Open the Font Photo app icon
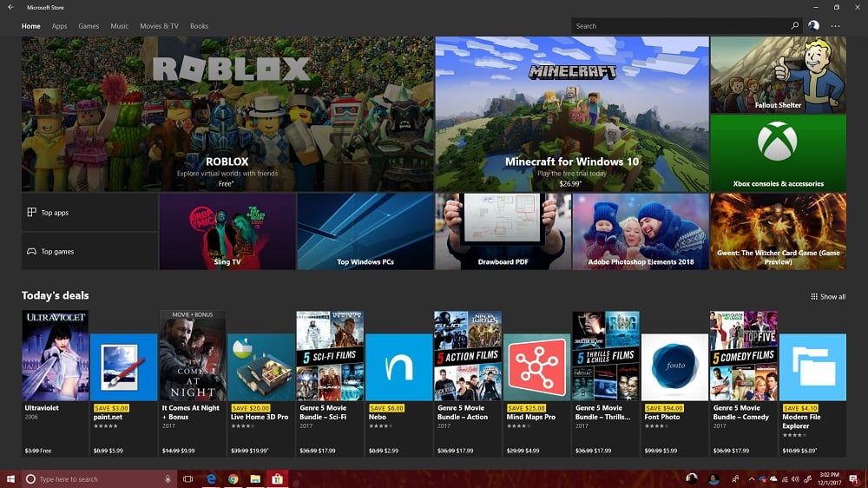The width and height of the screenshot is (868, 488). point(674,366)
